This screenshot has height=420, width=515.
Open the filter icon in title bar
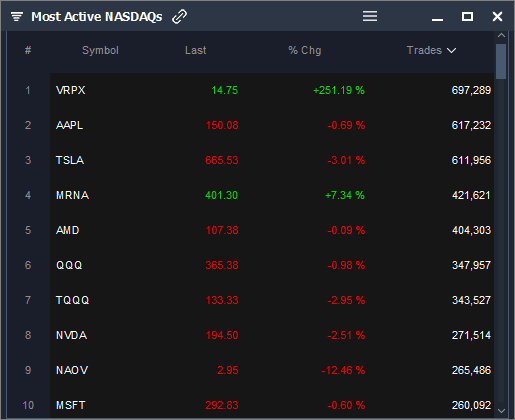coord(17,16)
